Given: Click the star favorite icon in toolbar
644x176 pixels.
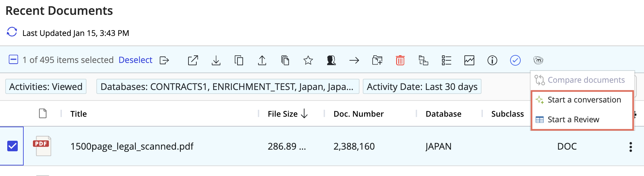Looking at the screenshot, I should coord(308,60).
